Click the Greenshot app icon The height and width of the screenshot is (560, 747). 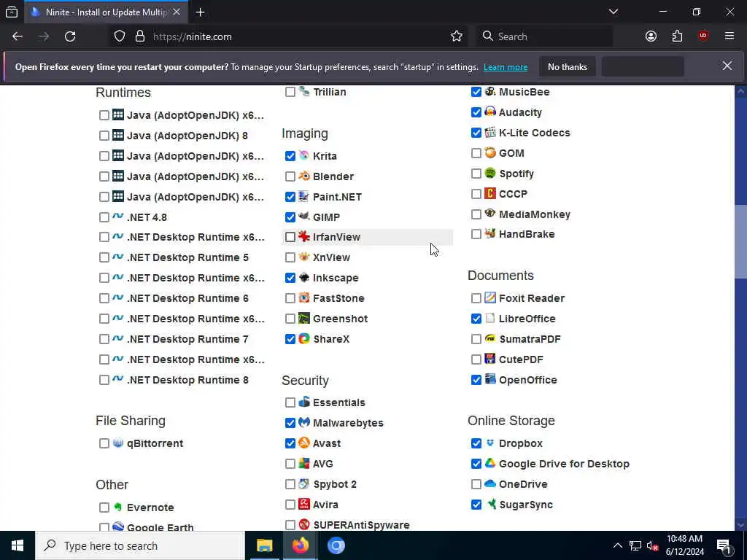[304, 318]
